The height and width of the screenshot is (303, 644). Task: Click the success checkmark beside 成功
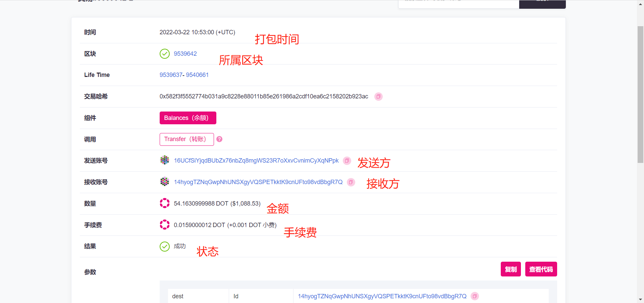(165, 246)
